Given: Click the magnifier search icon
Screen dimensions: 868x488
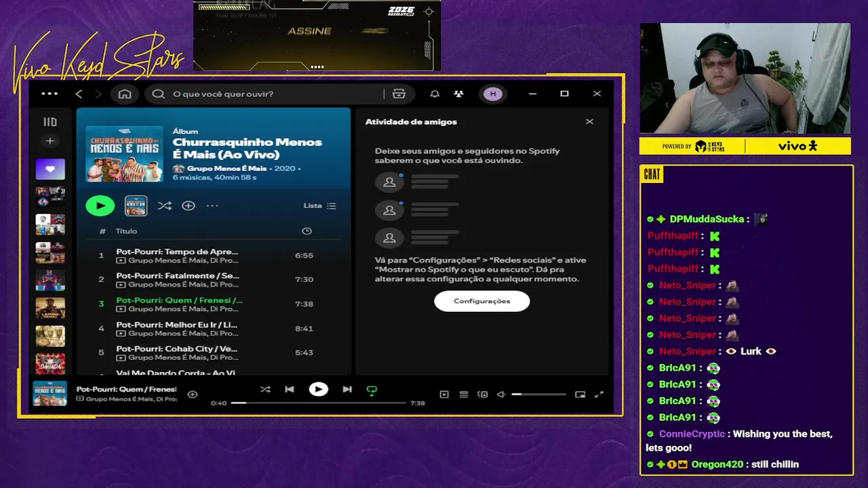Looking at the screenshot, I should click(x=158, y=94).
